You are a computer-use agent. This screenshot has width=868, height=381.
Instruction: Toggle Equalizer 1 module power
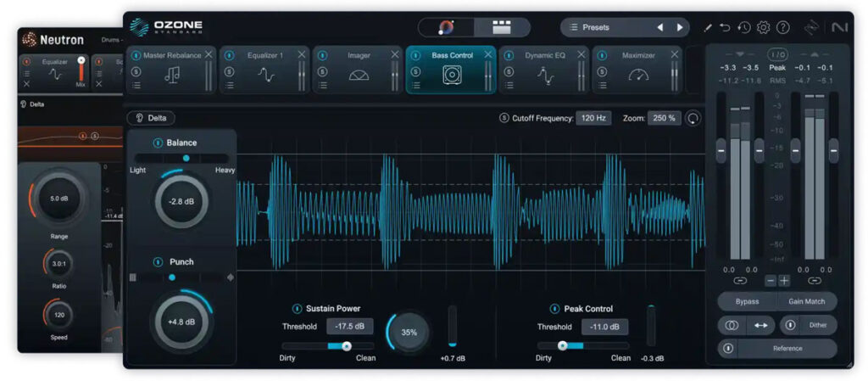click(229, 55)
